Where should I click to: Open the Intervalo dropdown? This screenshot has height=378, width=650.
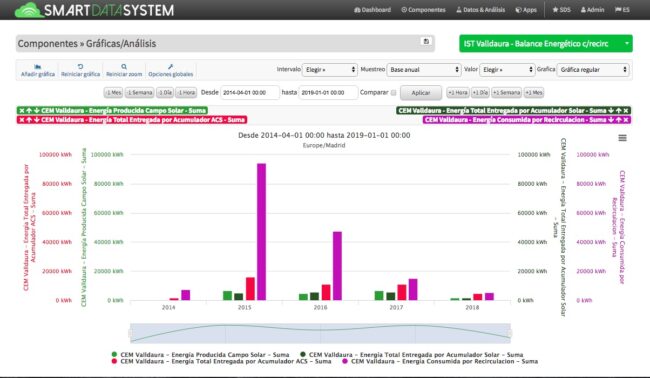click(330, 70)
